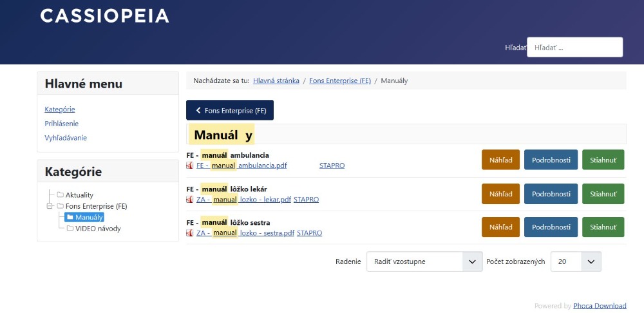Open Hlavná stránka breadcrumb link
Image resolution: width=644 pixels, height=313 pixels.
pos(276,81)
